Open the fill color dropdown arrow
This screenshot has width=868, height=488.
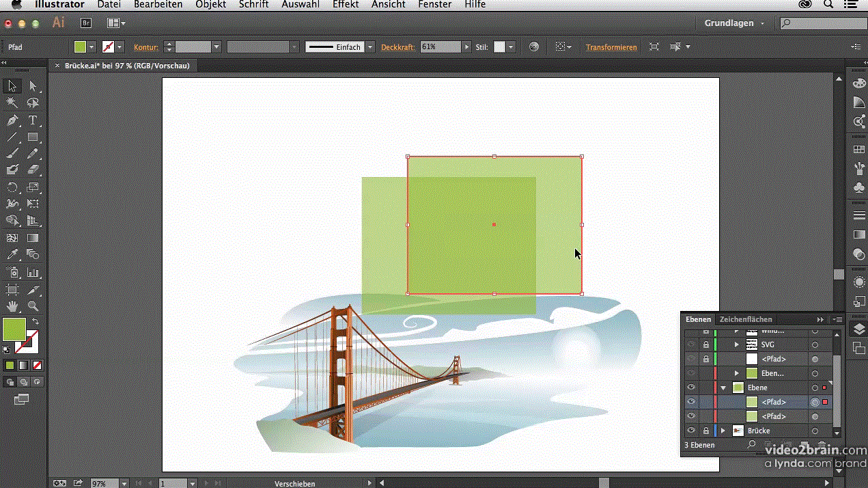point(93,47)
